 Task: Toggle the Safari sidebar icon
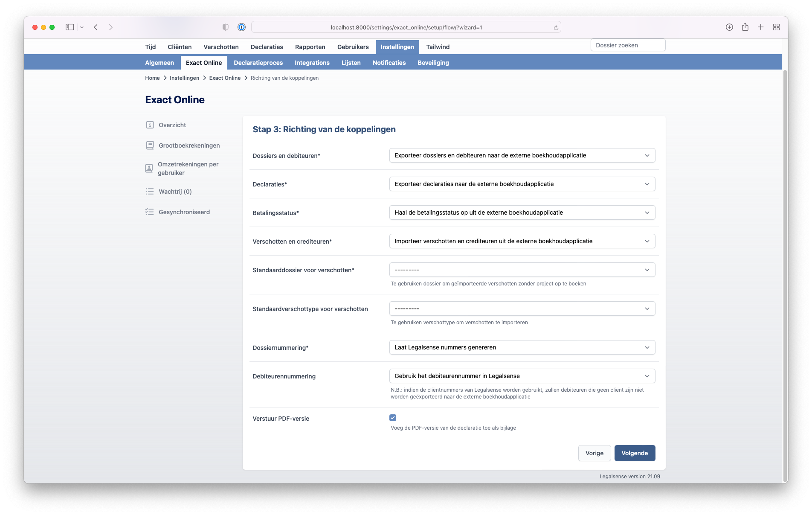(70, 27)
